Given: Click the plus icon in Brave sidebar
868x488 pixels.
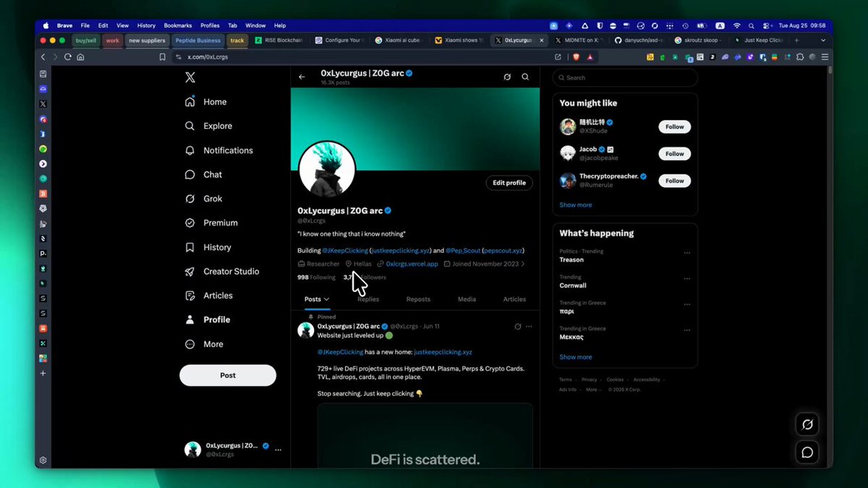Looking at the screenshot, I should (x=43, y=373).
